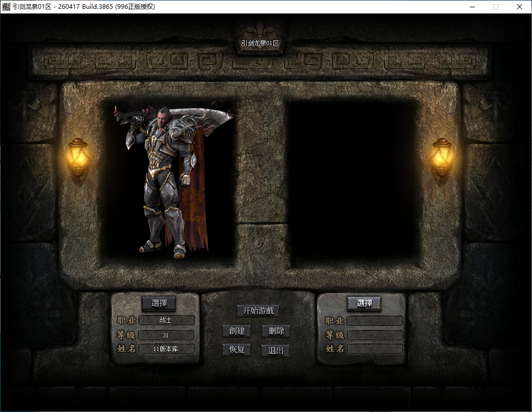The image size is (532, 412).
Task: Select the empty right character slot
Action: pos(353,181)
